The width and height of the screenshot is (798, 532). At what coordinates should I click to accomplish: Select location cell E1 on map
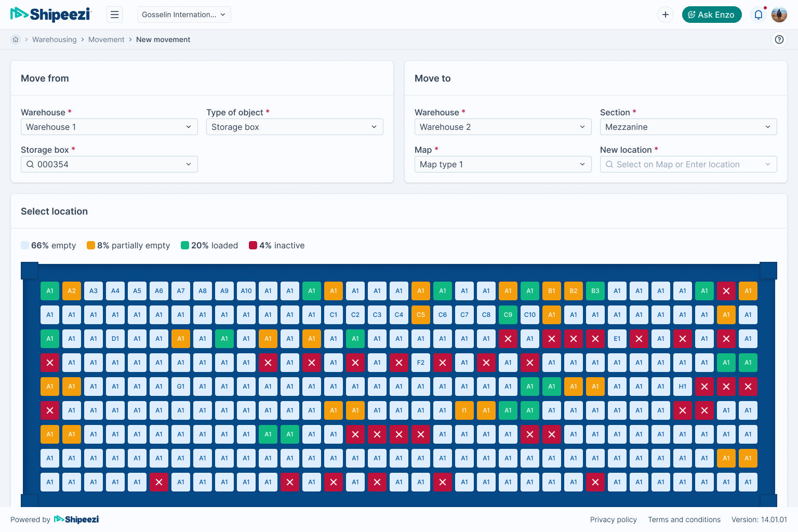pos(617,339)
